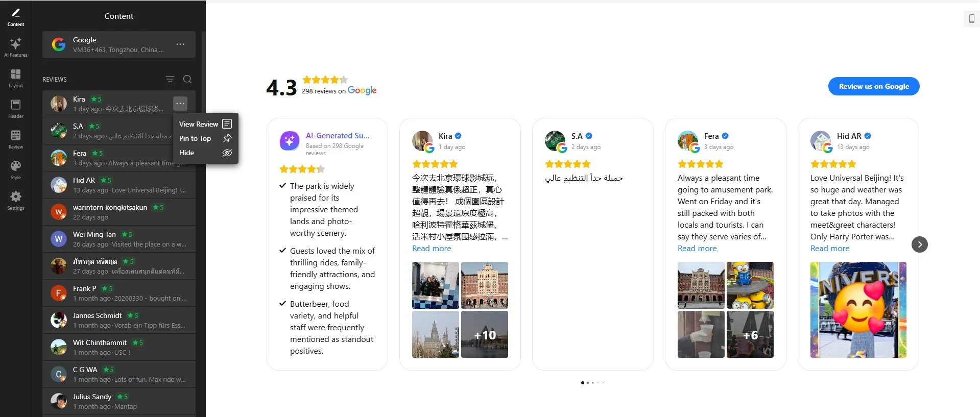Viewport: 980px width, 417px height.
Task: Open the AI Features section
Action: tap(16, 47)
